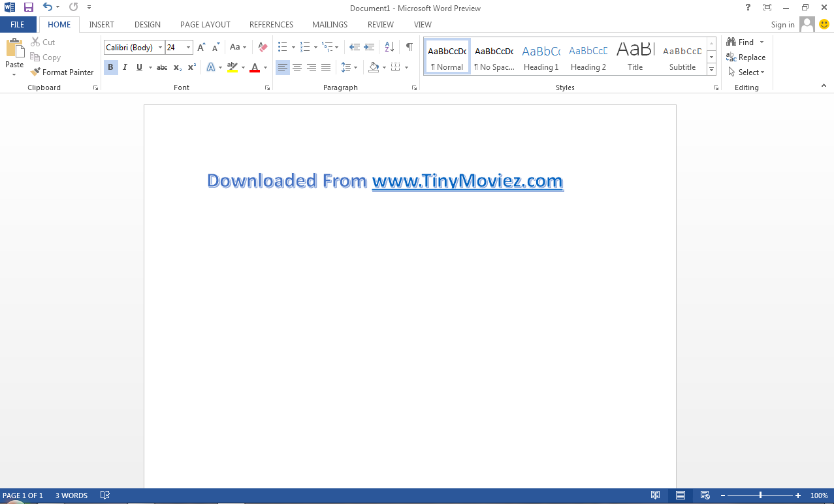834x504 pixels.
Task: Open the FILE tab
Action: (x=18, y=25)
